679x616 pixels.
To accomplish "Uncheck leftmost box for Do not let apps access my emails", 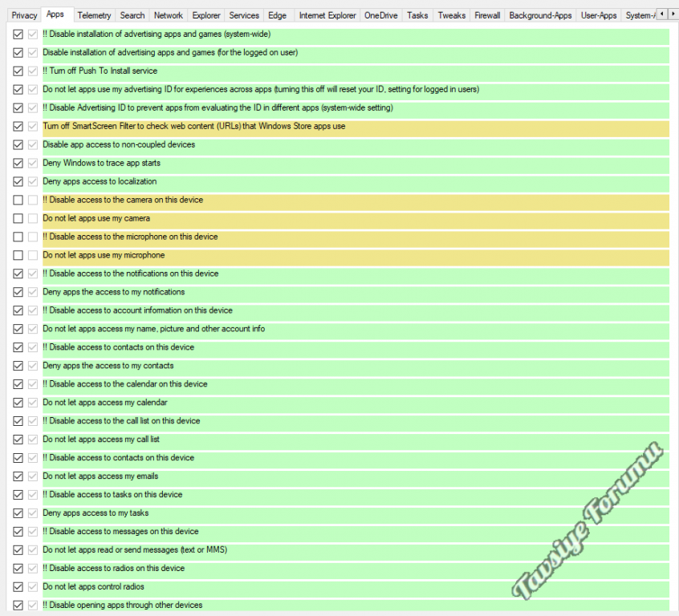I will click(x=18, y=476).
